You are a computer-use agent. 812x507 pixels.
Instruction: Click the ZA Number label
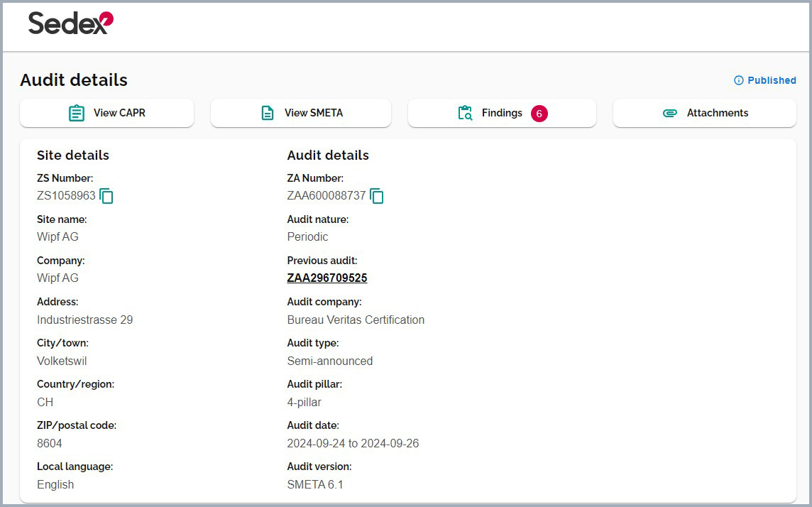[x=315, y=178]
